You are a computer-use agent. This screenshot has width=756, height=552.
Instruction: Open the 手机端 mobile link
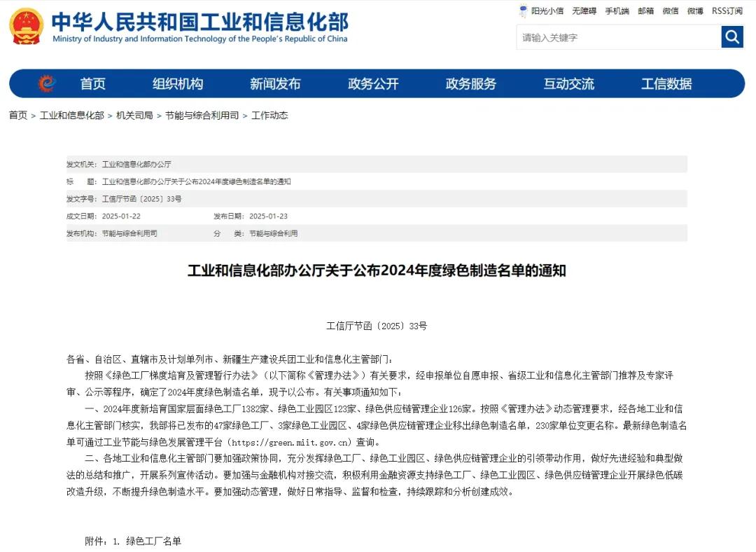pos(617,11)
